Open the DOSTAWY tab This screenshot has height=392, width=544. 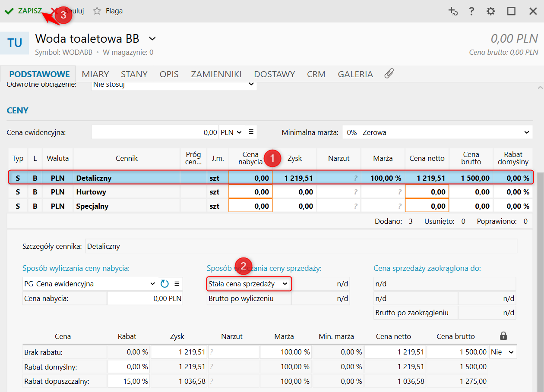point(274,74)
